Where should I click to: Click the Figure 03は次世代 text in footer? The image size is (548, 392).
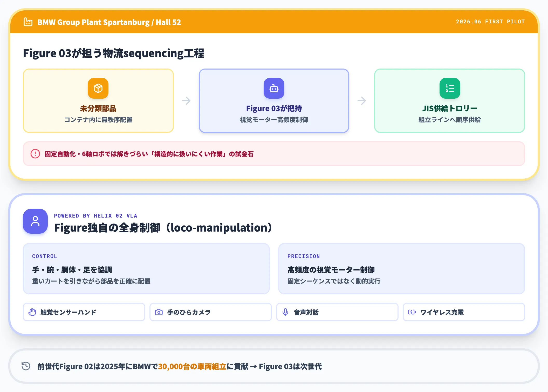(x=290, y=366)
